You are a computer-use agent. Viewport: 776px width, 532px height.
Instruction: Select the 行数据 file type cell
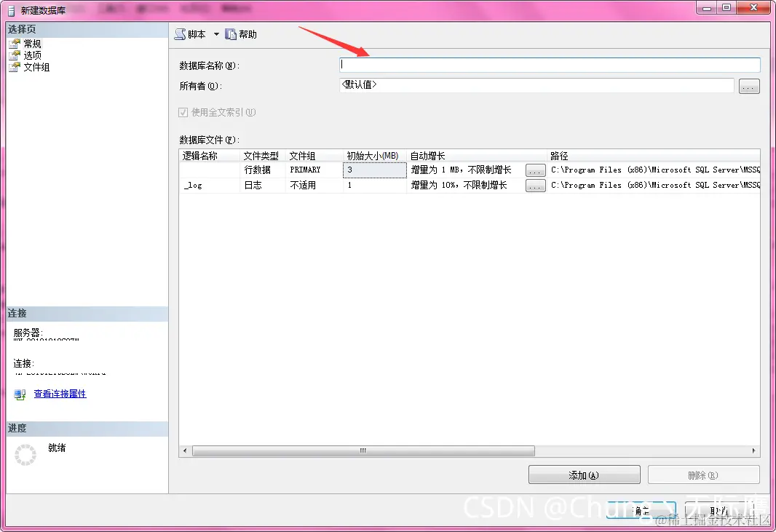(x=262, y=170)
